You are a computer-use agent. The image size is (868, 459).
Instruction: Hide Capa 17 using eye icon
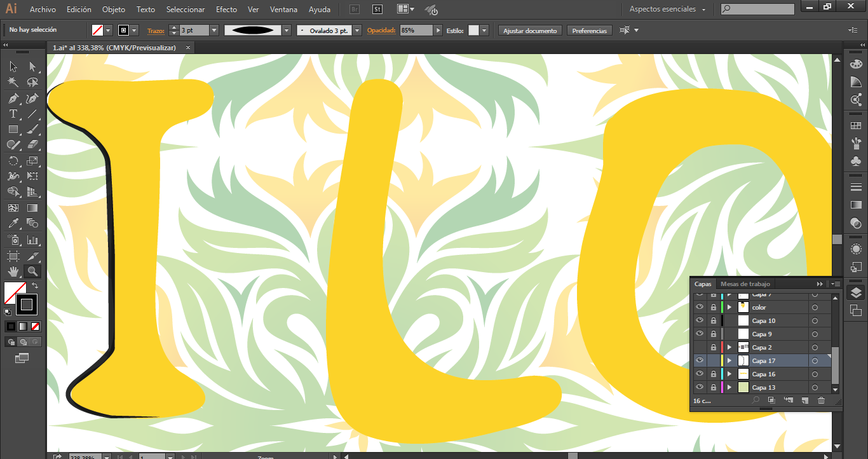click(x=699, y=360)
